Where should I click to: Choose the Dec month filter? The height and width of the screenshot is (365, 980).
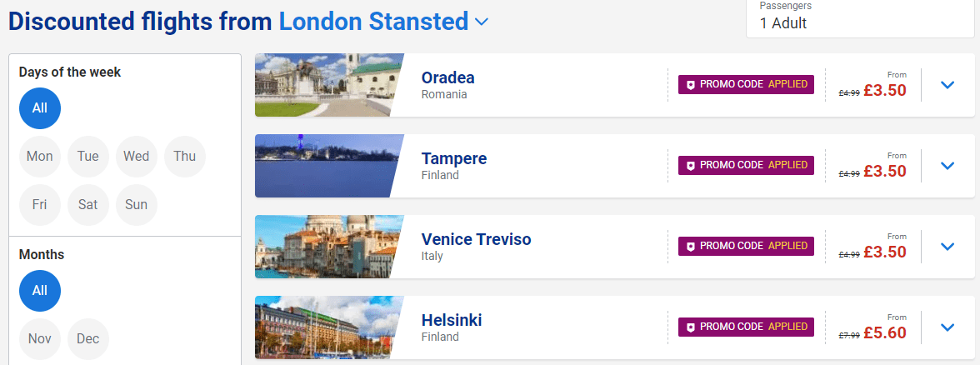pyautogui.click(x=88, y=338)
